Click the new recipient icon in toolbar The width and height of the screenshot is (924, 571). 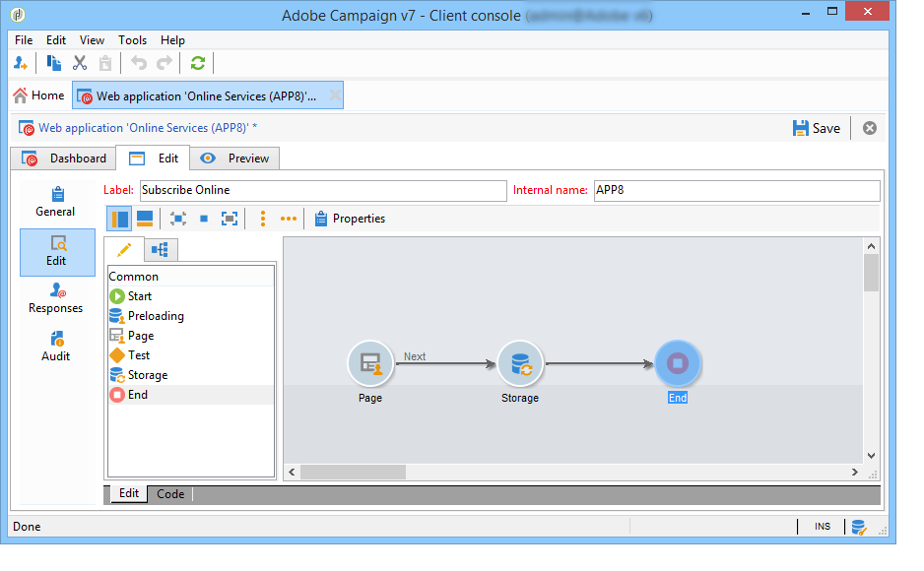21,63
